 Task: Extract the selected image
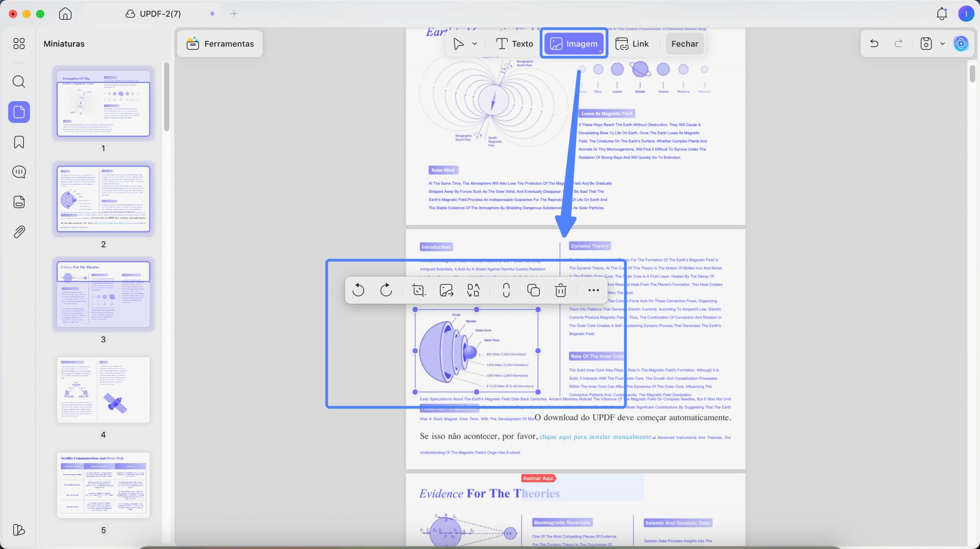446,290
